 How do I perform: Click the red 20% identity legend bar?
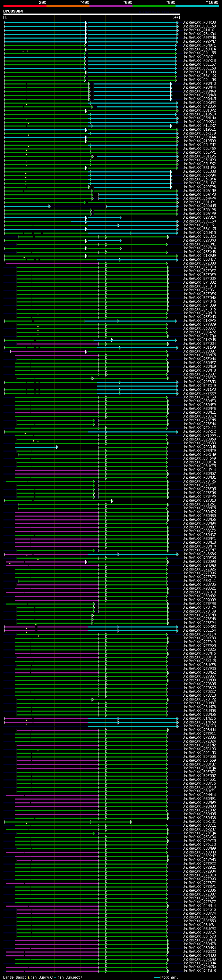(25, 7)
